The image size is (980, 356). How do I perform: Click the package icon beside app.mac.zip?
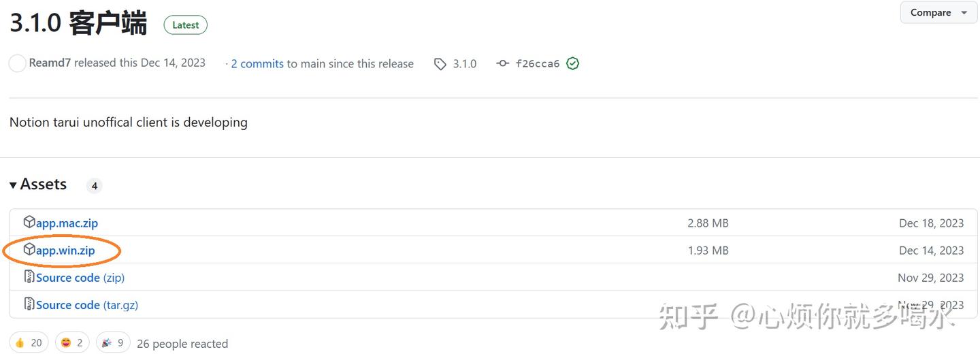[29, 223]
